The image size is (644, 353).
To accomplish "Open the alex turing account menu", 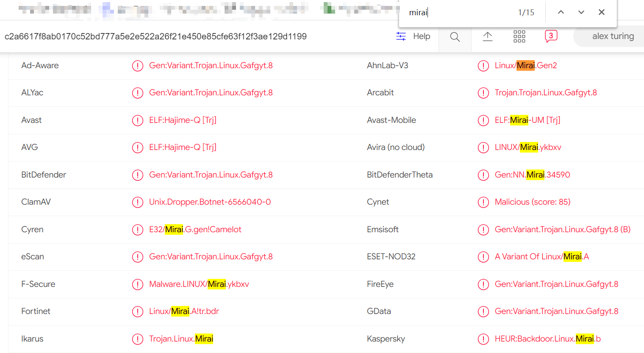I will [x=613, y=36].
